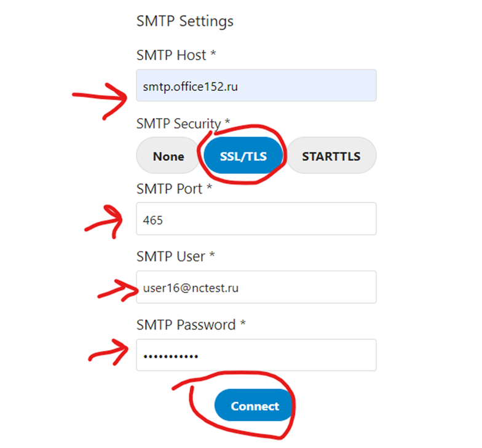Click the asterisk after SMTP Port label
Screen dimensions: 482x448
[x=208, y=187]
